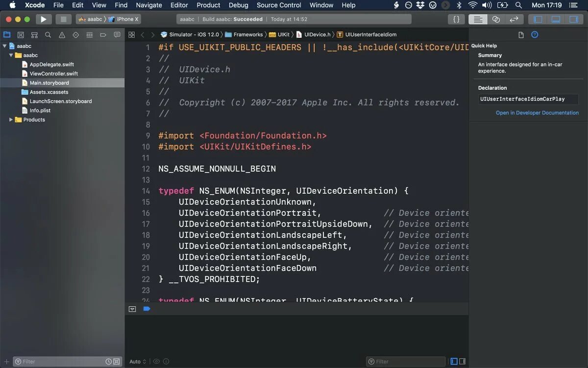
Task: Click the Spotlight search icon in the menu bar
Action: (518, 5)
